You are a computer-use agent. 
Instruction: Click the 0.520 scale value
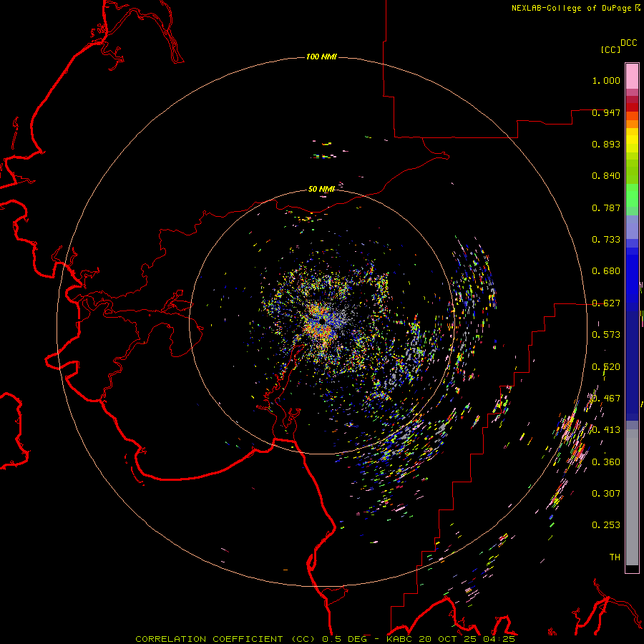pos(606,367)
